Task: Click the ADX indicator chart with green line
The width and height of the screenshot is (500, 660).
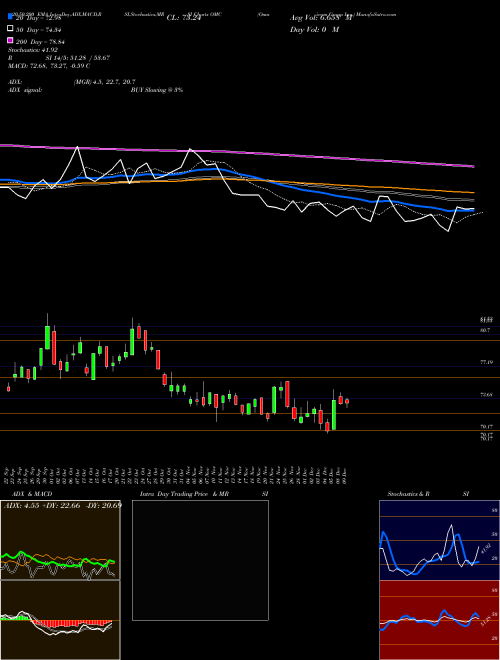Action: click(60, 540)
